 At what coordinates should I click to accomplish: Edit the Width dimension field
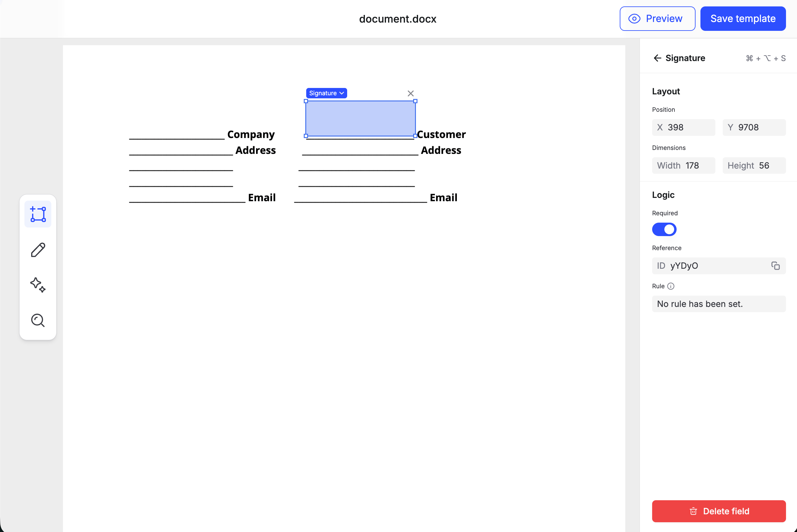pos(684,166)
